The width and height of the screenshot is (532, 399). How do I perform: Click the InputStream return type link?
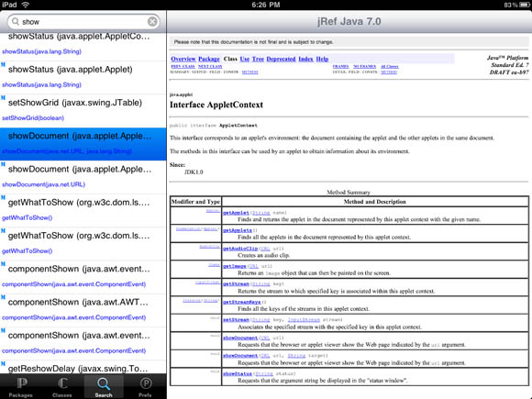tap(207, 283)
